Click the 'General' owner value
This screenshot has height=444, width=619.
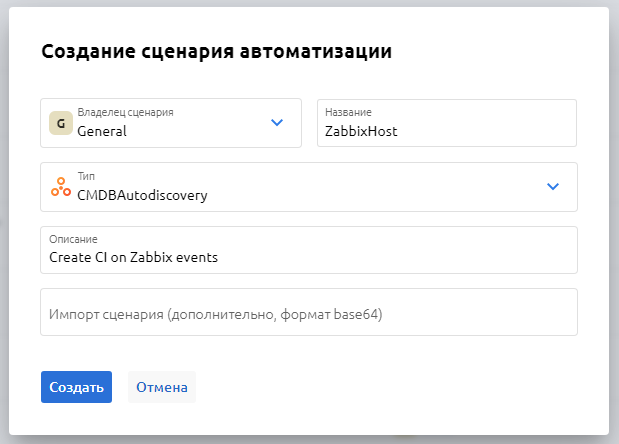[x=102, y=130]
